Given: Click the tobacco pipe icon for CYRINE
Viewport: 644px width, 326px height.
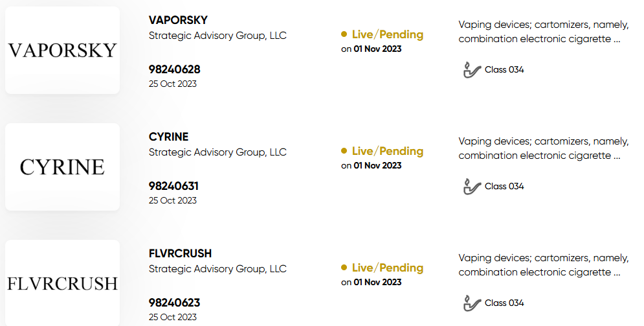Looking at the screenshot, I should coord(471,187).
